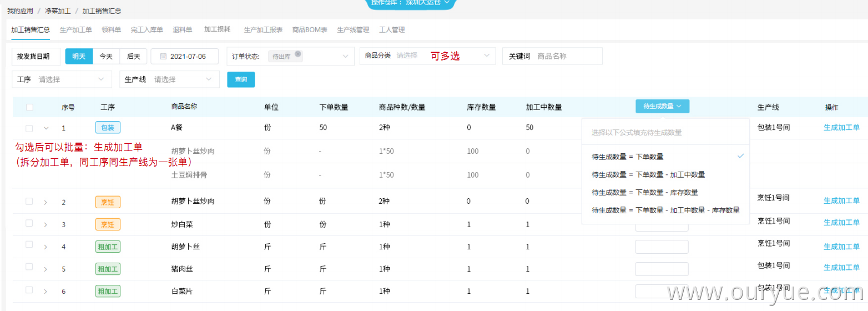Viewport: 868px width, 311px height.
Task: Check the row 2 胡萝卜丝炒肉 checkbox
Action: (29, 201)
